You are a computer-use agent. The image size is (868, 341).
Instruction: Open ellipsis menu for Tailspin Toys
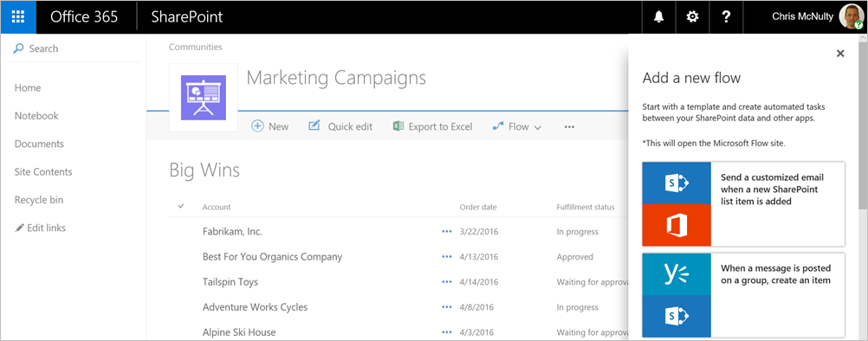447,282
